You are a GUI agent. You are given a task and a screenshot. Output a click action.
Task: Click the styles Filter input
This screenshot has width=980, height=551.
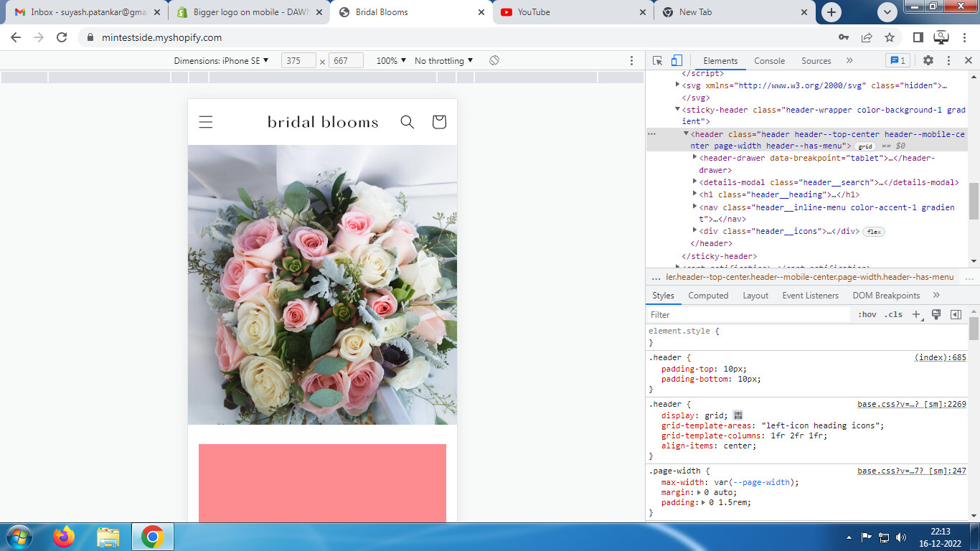point(749,315)
